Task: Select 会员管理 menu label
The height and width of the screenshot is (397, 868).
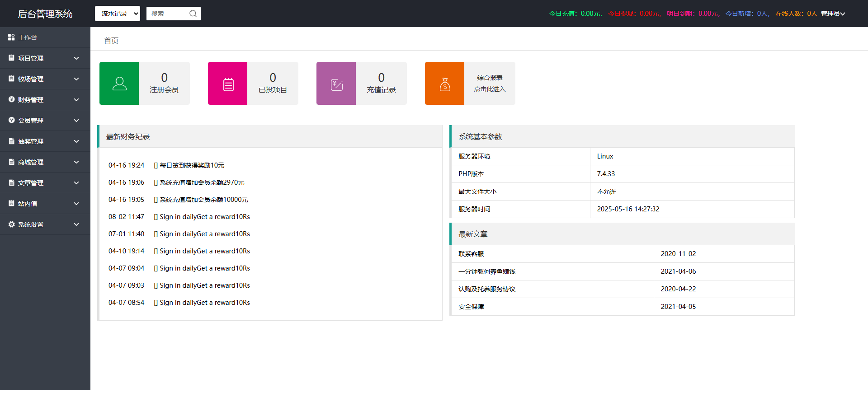Action: click(x=31, y=121)
